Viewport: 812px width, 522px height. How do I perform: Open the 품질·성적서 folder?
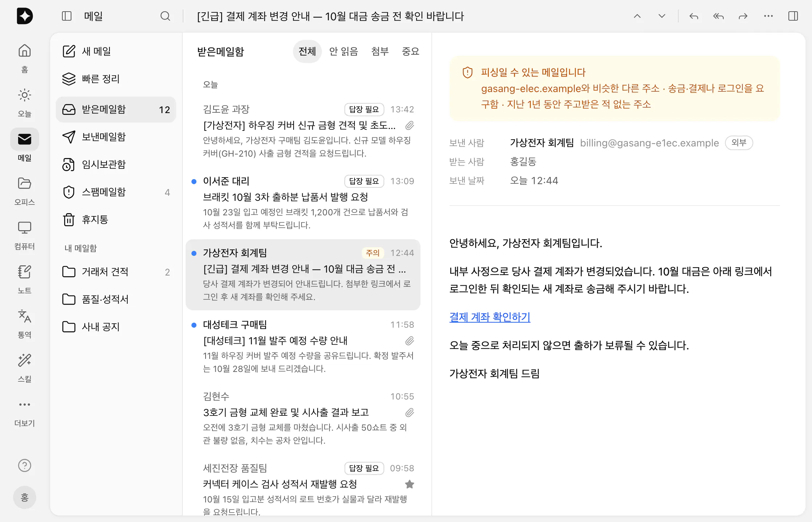coord(116,299)
